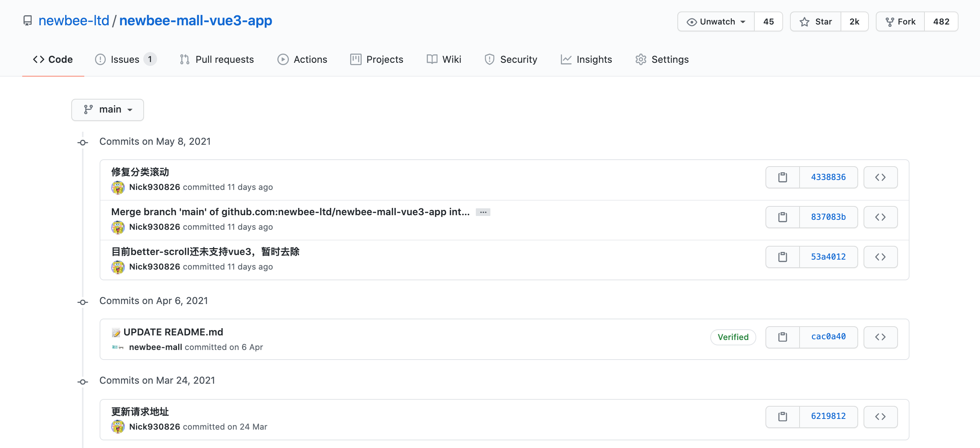980x448 pixels.
Task: Copy full SHA for commit 53a4012
Action: 782,257
